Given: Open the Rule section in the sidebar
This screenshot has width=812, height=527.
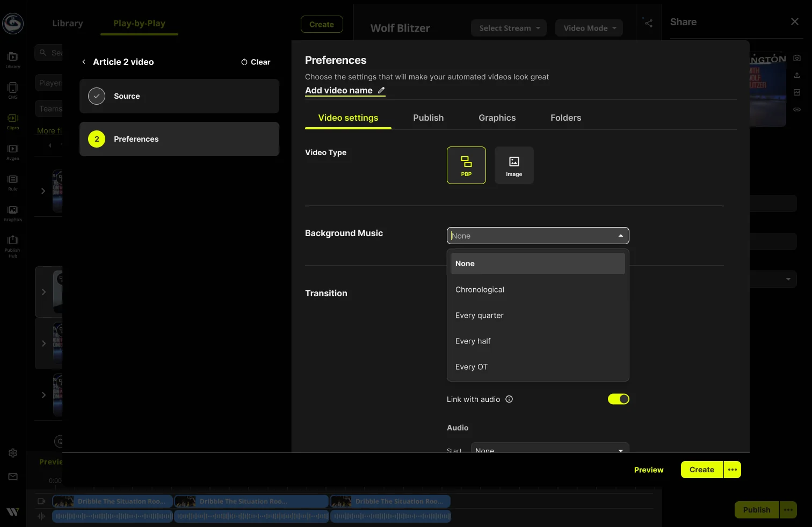Looking at the screenshot, I should click(x=13, y=182).
